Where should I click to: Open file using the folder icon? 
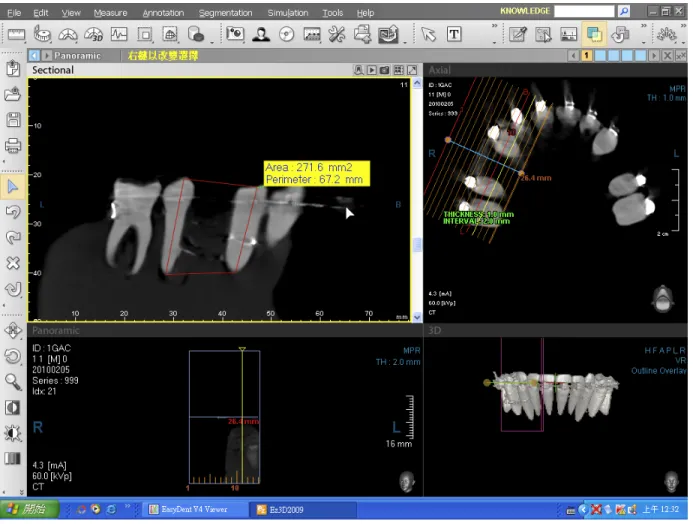(13, 94)
